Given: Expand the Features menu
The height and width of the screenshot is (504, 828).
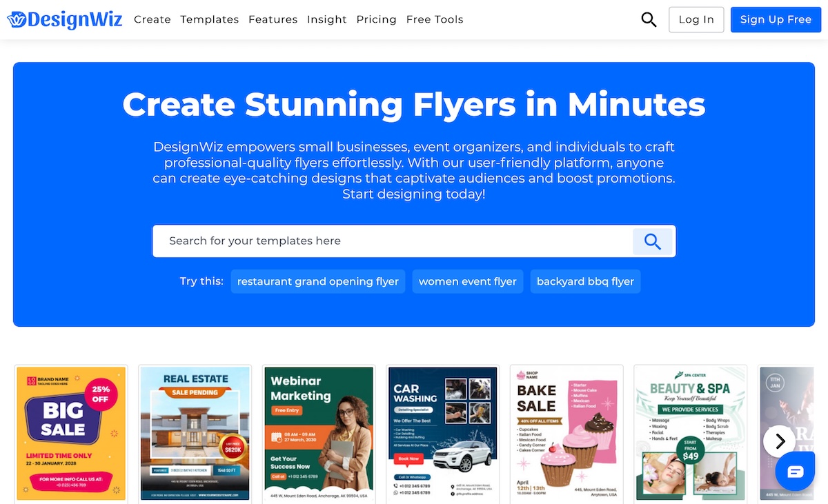Looking at the screenshot, I should pos(273,19).
